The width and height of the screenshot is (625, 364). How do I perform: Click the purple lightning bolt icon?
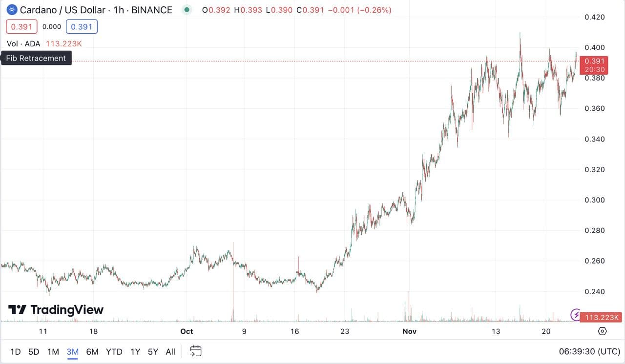click(576, 314)
